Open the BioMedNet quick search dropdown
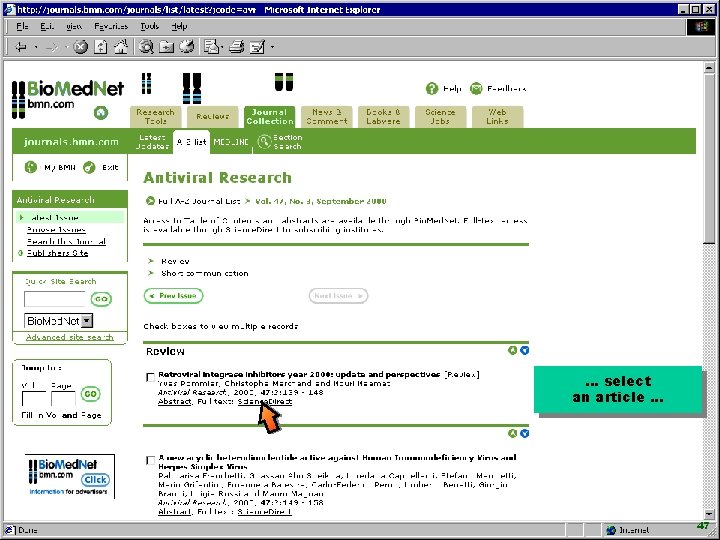This screenshot has width=720, height=540. 87,321
